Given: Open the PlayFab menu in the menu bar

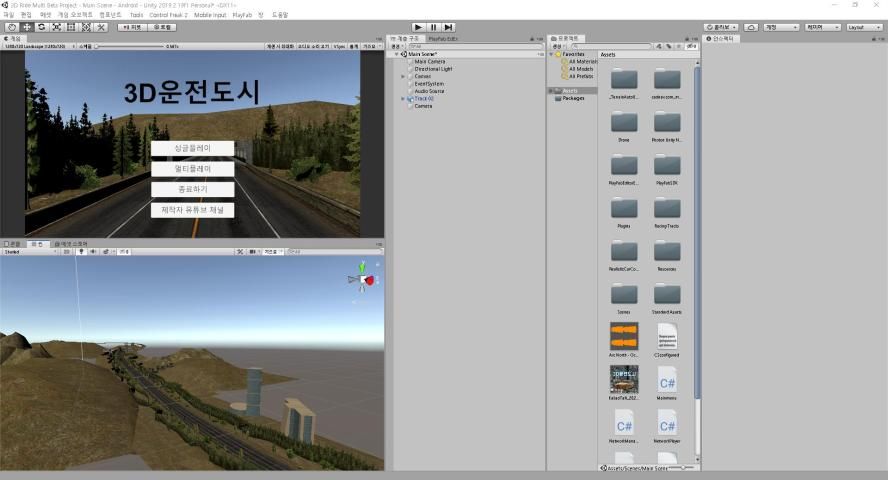Looking at the screenshot, I should pos(242,15).
